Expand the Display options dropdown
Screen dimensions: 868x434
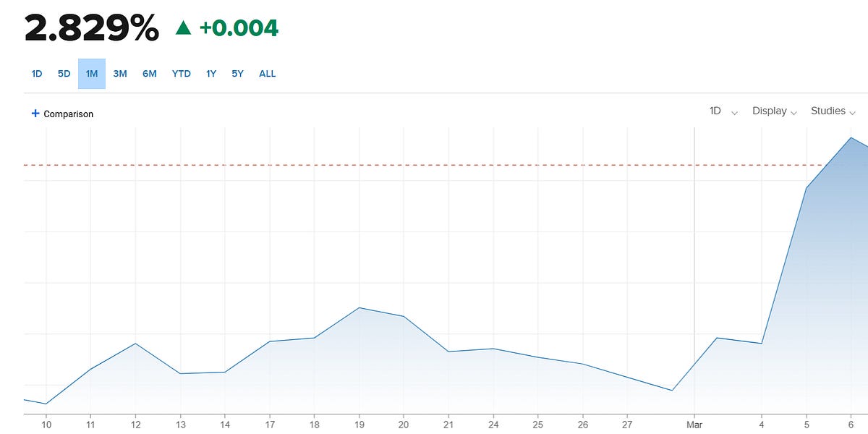(x=774, y=111)
